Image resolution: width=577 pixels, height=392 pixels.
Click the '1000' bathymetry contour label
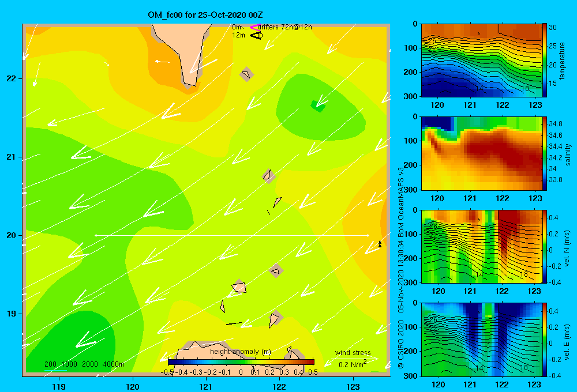pos(69,364)
